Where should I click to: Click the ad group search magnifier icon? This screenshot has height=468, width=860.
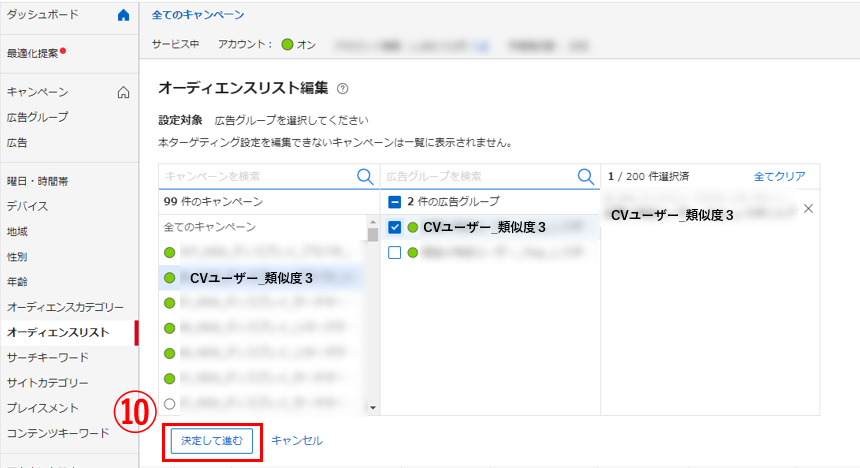586,176
